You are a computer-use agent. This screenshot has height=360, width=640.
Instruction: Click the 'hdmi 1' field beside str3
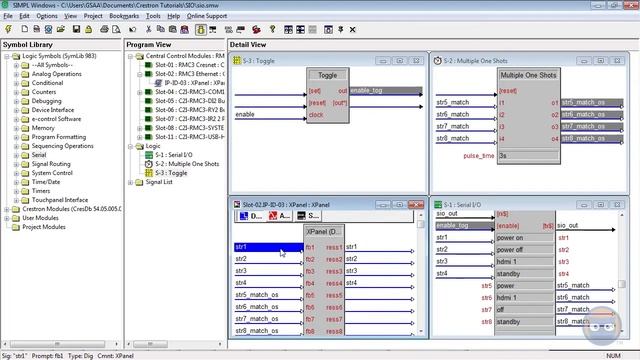[524, 262]
